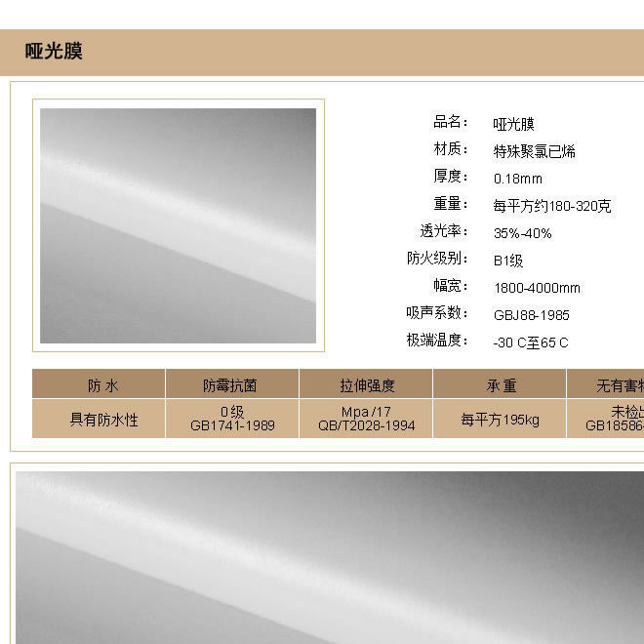Select the 重量 label

(x=450, y=204)
